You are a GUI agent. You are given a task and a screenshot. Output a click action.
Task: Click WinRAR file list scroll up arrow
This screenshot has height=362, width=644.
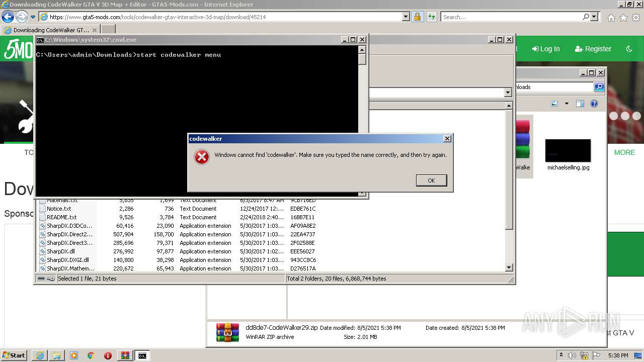coord(509,106)
